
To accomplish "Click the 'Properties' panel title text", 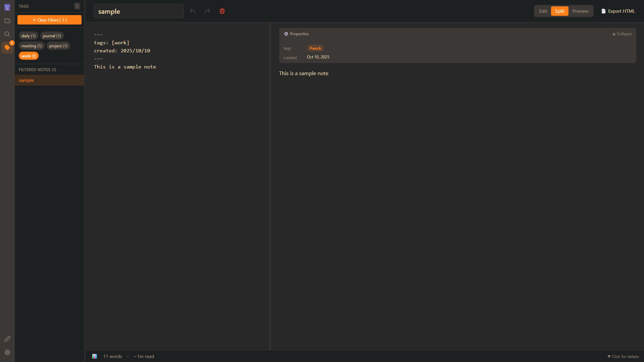I will [x=299, y=34].
